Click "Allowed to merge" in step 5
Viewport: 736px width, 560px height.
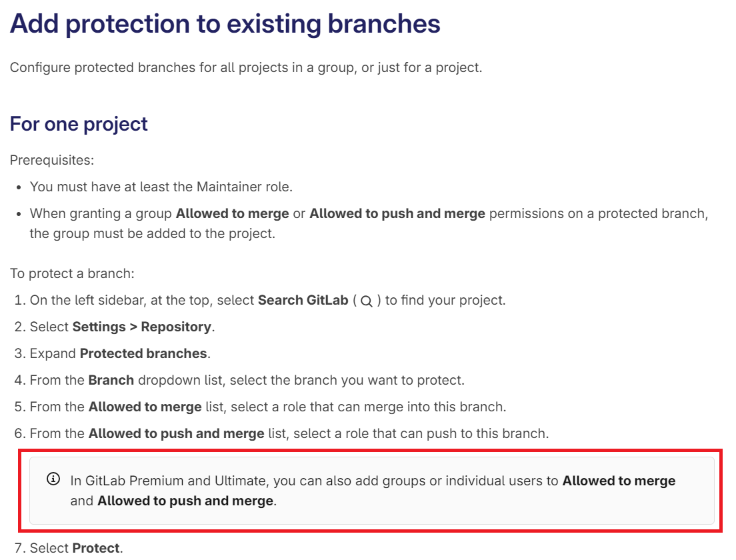[x=145, y=407]
